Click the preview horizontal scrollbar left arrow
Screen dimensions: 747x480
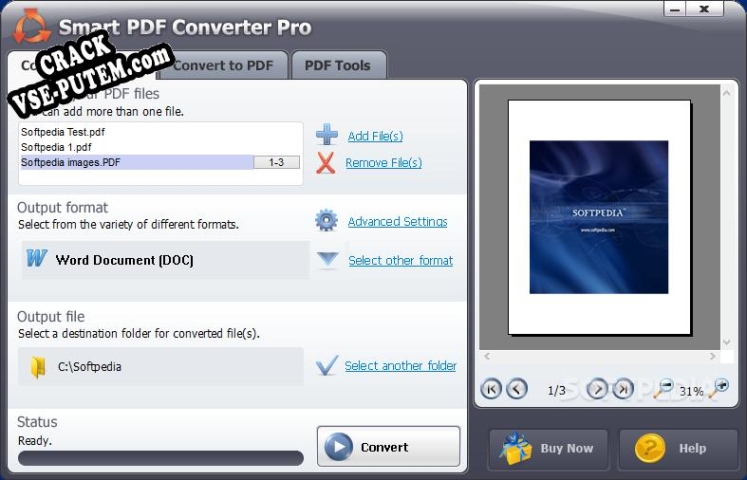(487, 356)
